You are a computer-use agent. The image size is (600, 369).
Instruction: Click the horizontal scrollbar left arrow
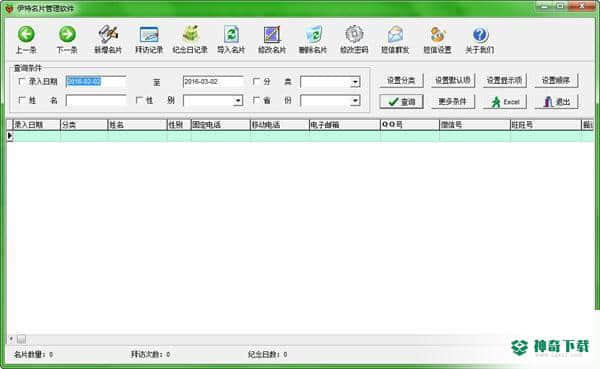[x=11, y=339]
